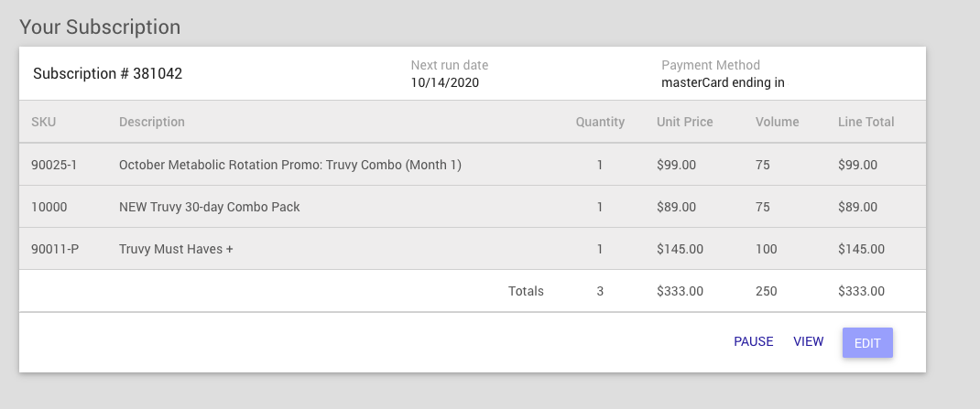Click the $333.00 line total
This screenshot has height=409, width=980.
click(x=861, y=291)
